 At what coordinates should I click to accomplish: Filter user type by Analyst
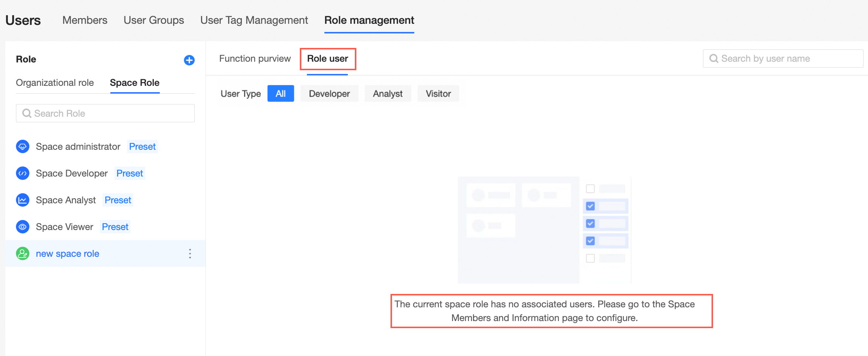[388, 94]
